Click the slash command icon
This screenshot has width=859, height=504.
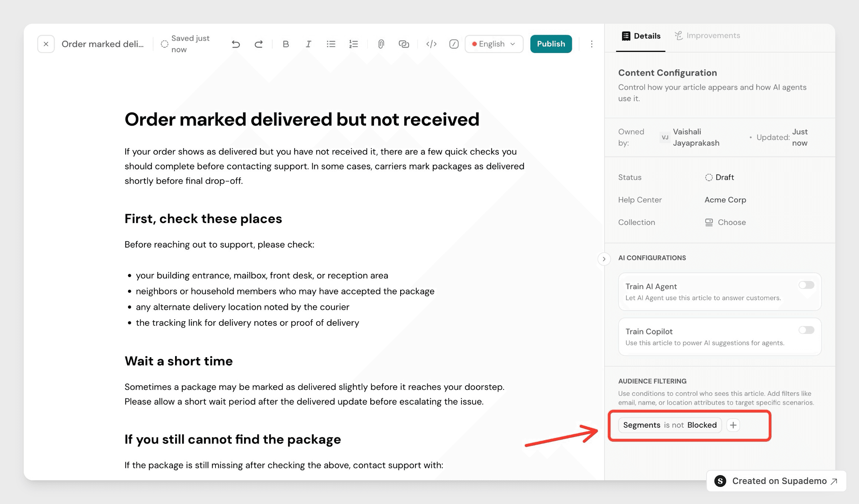pyautogui.click(x=454, y=44)
